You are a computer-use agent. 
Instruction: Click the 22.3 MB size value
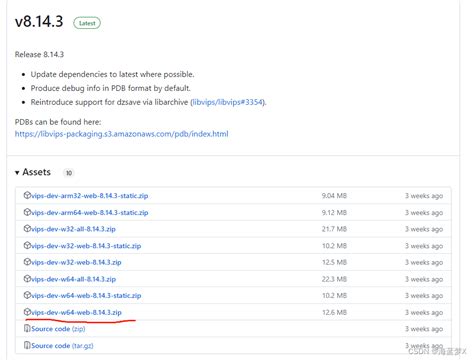(334, 279)
